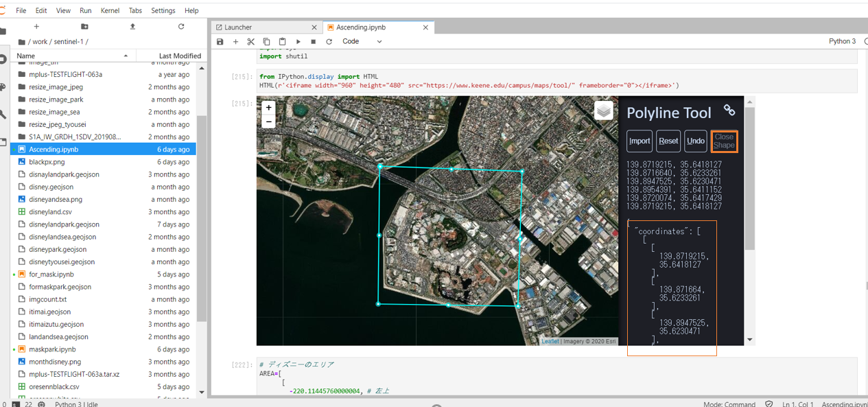Open the cell type Code dropdown

[x=362, y=41]
